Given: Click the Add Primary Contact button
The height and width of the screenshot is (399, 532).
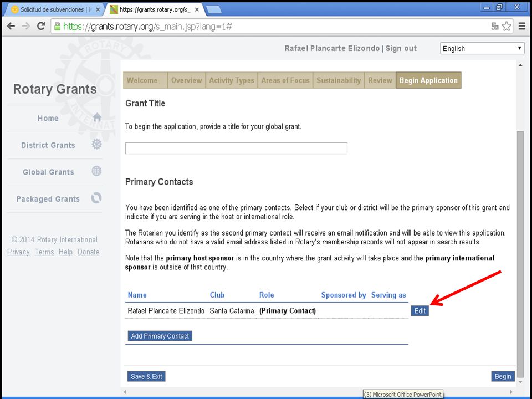Looking at the screenshot, I should coord(160,336).
